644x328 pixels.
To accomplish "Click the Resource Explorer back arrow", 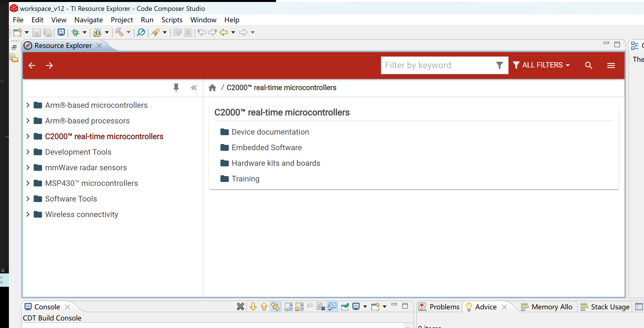I will pyautogui.click(x=32, y=65).
